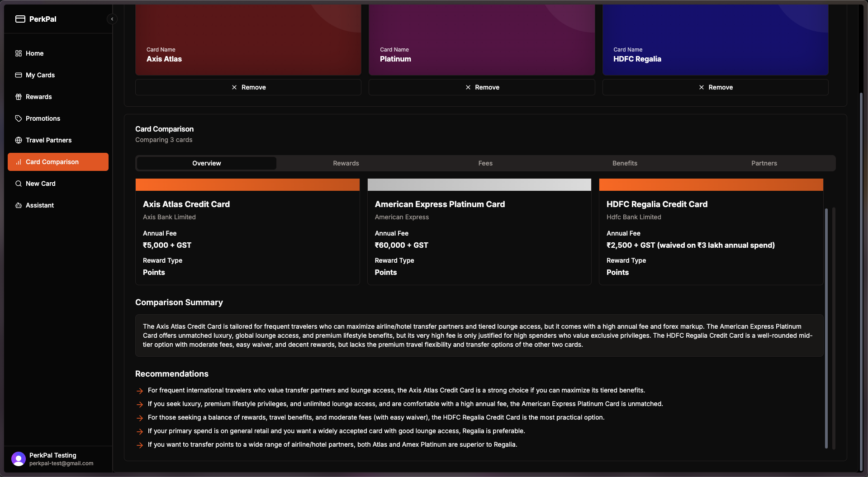
Task: Click the Hdfc Bank Limited issuer name
Action: (634, 217)
